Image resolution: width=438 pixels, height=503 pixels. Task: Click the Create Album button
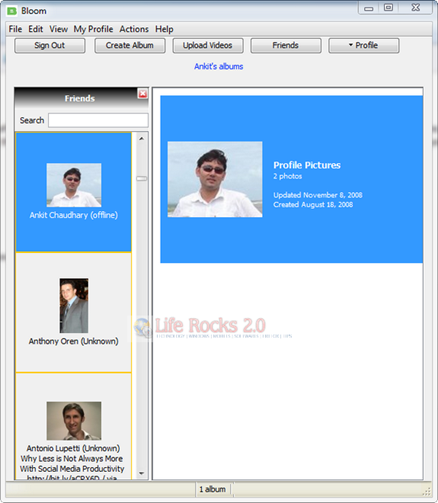coord(130,45)
